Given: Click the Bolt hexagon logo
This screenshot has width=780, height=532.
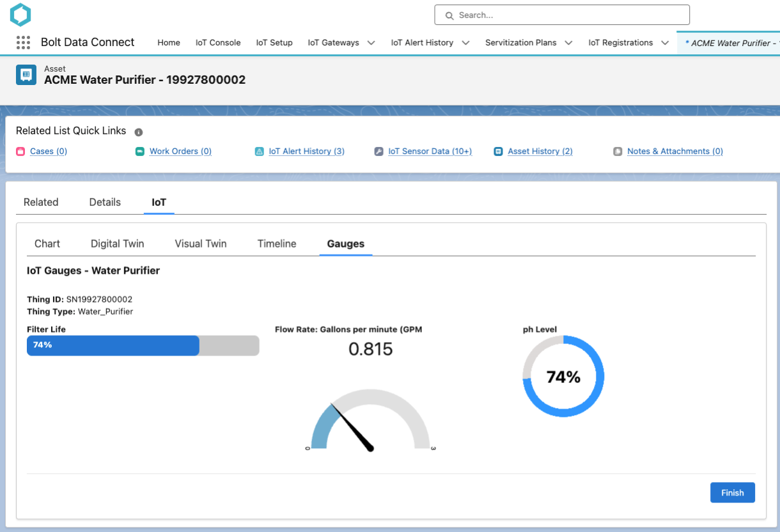Looking at the screenshot, I should [x=20, y=14].
